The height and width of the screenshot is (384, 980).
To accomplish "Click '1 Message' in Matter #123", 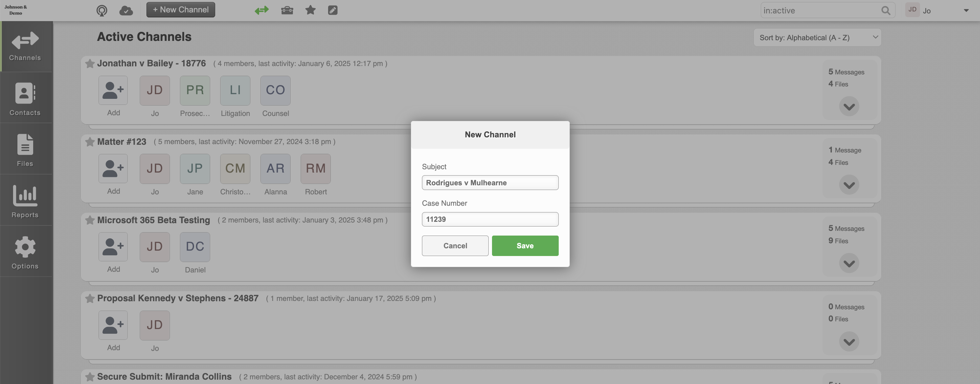I will (845, 150).
